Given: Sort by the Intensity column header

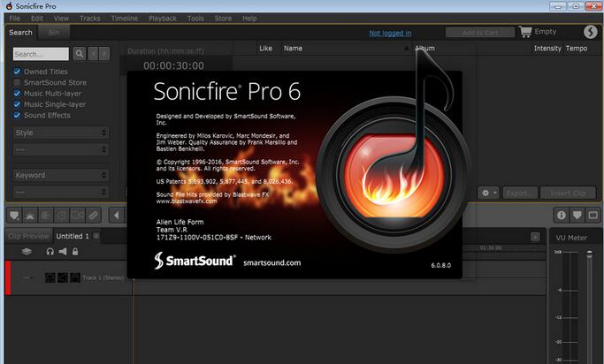Looking at the screenshot, I should (547, 49).
